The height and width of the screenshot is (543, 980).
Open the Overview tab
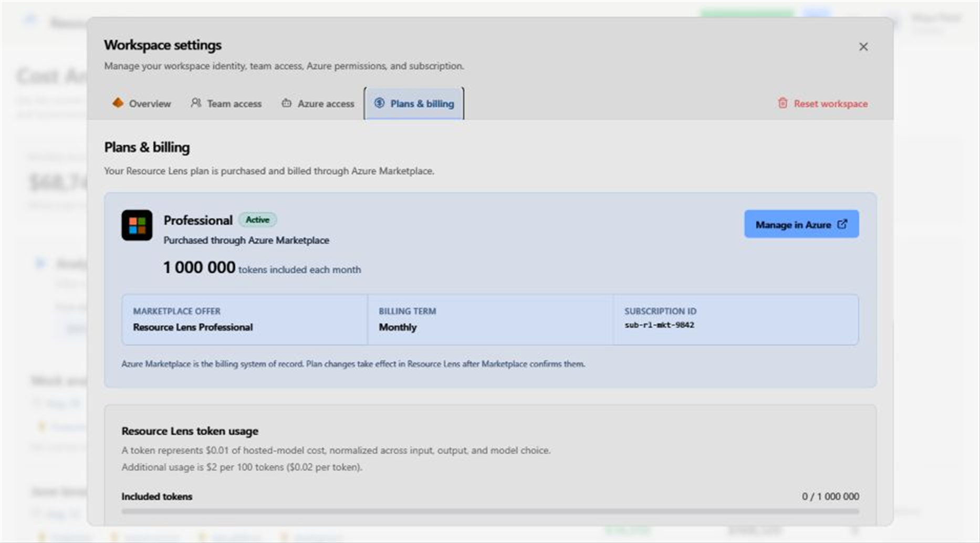(x=142, y=103)
